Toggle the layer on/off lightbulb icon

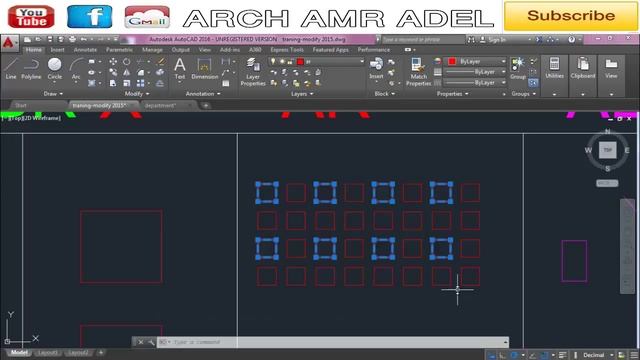point(273,61)
